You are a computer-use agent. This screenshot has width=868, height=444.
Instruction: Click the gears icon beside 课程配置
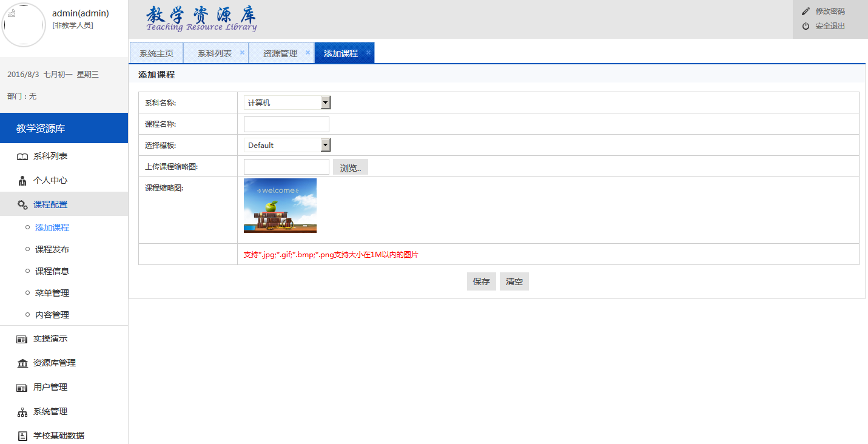(x=22, y=205)
